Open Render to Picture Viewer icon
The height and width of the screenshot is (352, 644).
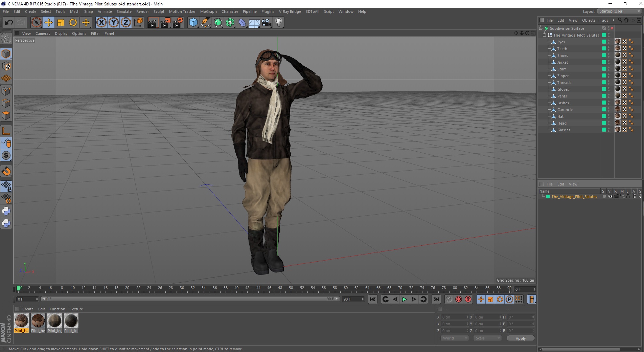(165, 23)
